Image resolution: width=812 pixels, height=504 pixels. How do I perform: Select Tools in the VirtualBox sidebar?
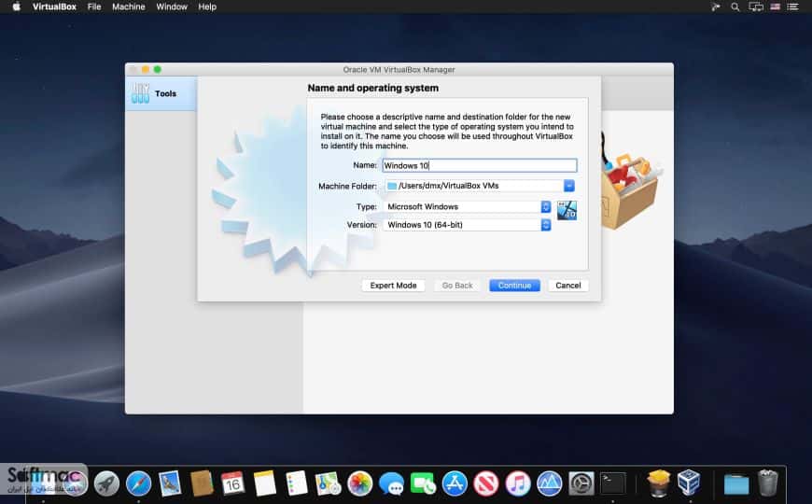(x=161, y=93)
